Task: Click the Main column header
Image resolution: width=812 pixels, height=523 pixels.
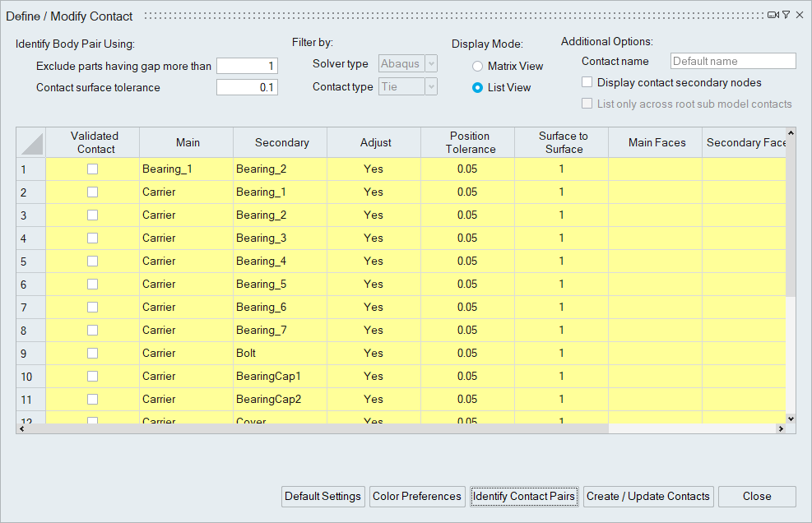Action: (188, 143)
